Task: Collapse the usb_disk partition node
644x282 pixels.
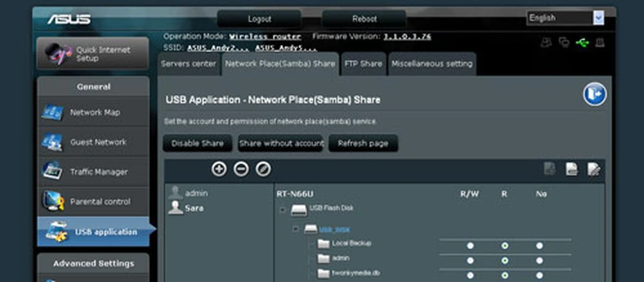Action: [x=296, y=229]
